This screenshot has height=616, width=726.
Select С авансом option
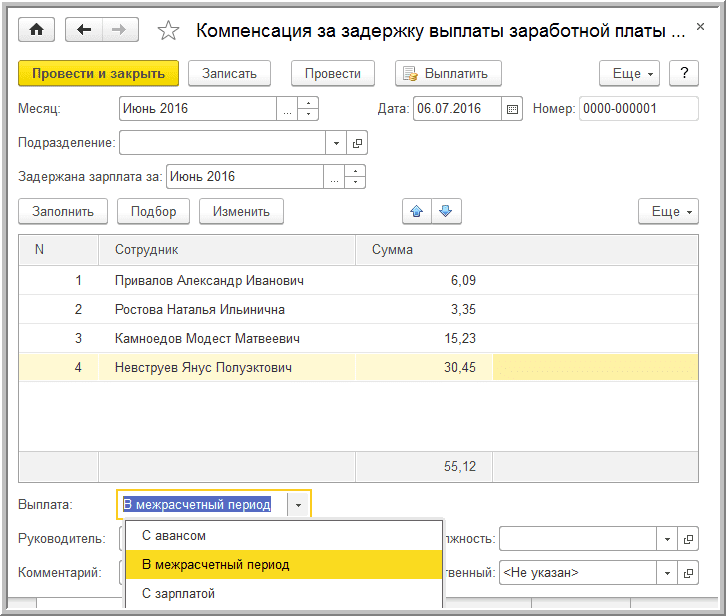(284, 536)
